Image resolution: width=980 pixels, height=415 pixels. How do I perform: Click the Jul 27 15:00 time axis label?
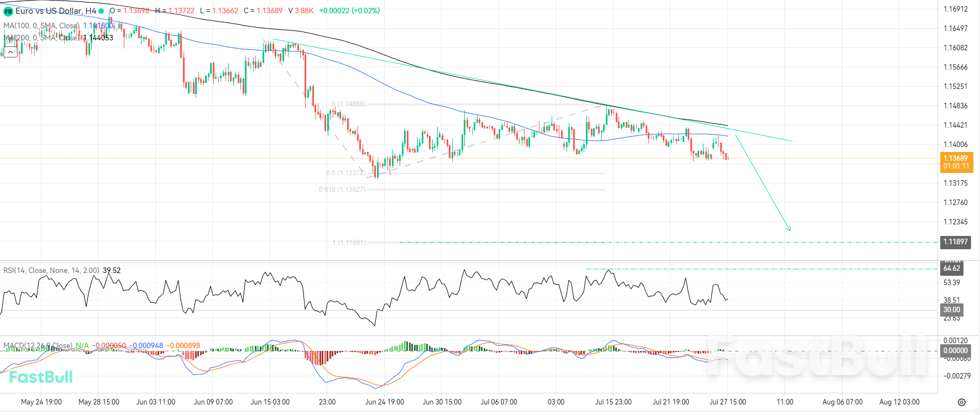(727, 402)
